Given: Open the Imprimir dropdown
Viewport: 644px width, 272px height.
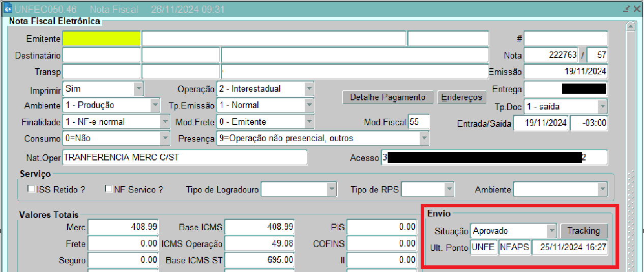Looking at the screenshot, I should (138, 89).
